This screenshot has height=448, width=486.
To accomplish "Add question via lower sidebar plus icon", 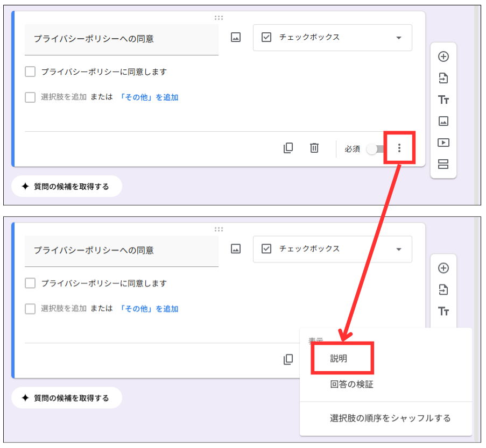I will point(443,268).
